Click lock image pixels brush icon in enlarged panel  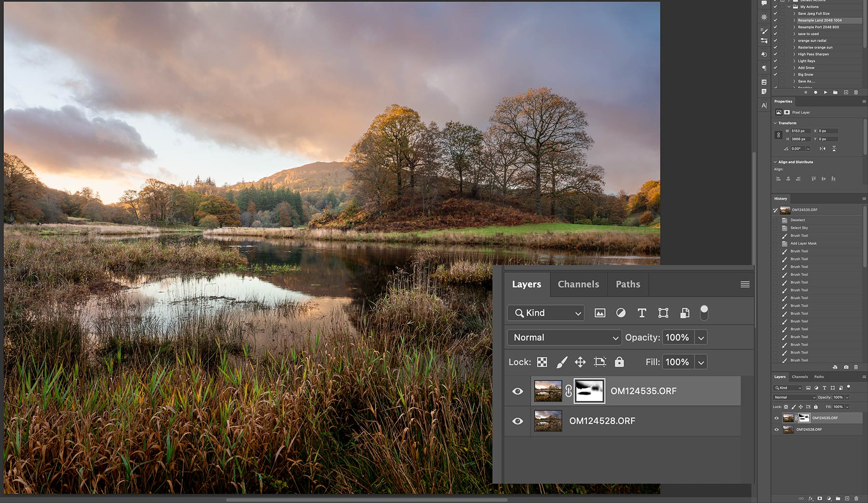pos(561,362)
